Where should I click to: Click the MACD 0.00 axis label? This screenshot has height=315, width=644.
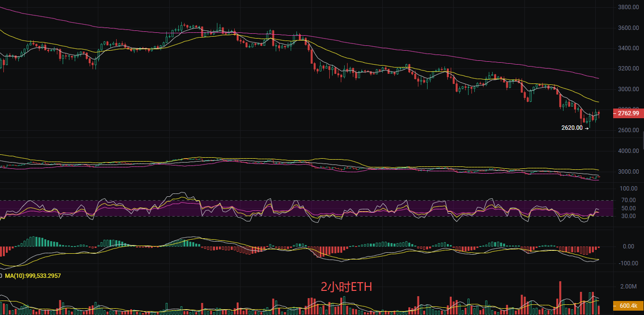[628, 247]
